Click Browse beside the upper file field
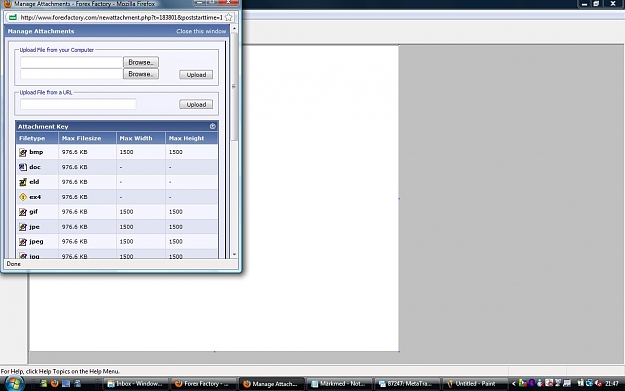 pos(141,62)
